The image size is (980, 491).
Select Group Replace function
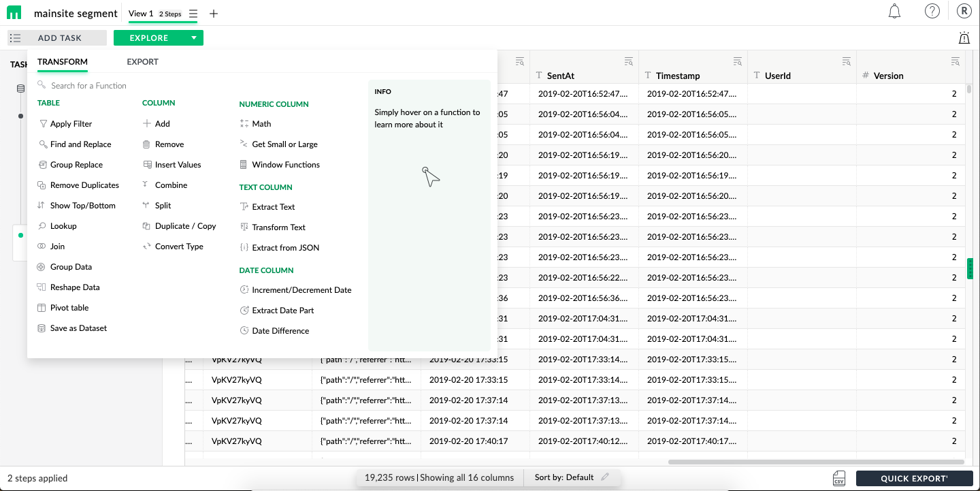70,165
